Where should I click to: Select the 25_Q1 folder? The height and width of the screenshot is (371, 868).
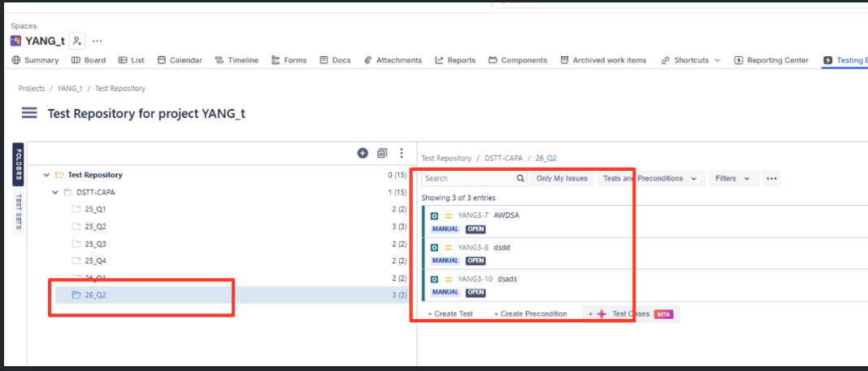[x=95, y=210]
